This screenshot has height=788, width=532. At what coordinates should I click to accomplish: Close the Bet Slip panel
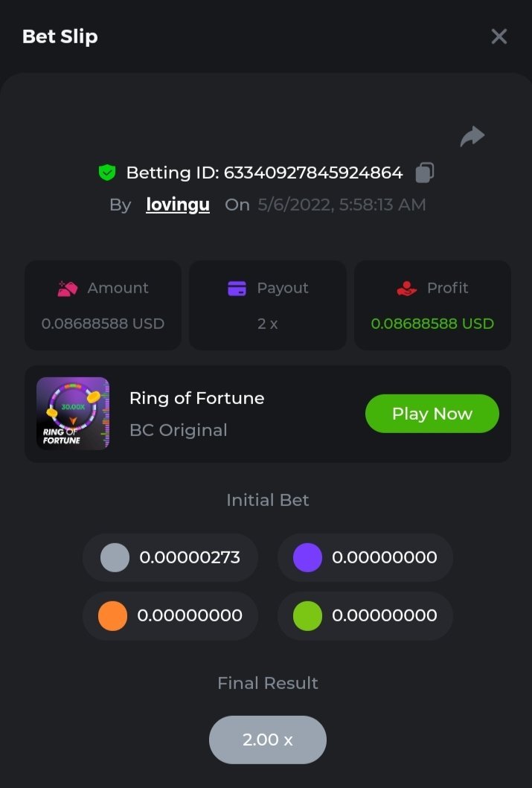coord(499,36)
